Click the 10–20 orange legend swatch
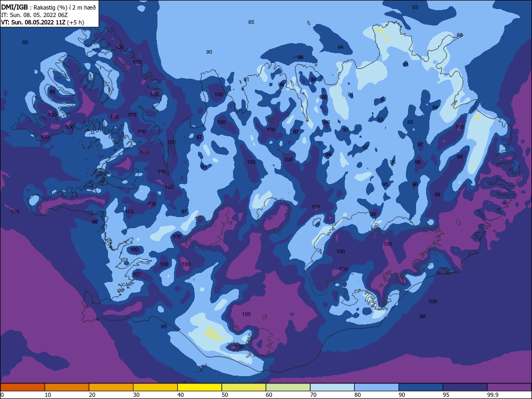This screenshot has height=399, width=532. [67, 387]
